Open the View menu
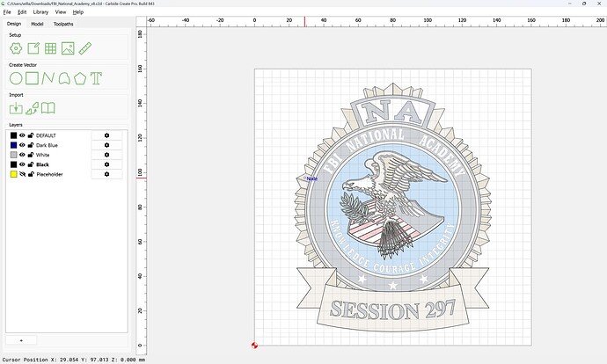 tap(61, 12)
